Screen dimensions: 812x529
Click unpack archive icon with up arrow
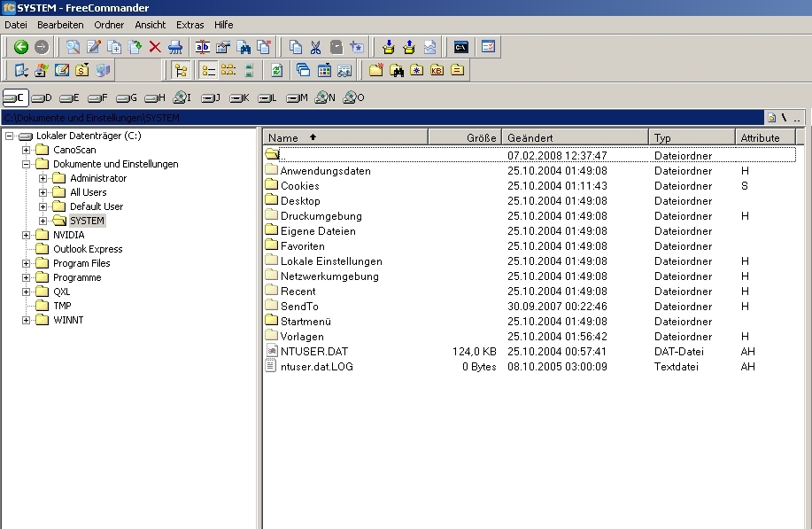pyautogui.click(x=409, y=47)
